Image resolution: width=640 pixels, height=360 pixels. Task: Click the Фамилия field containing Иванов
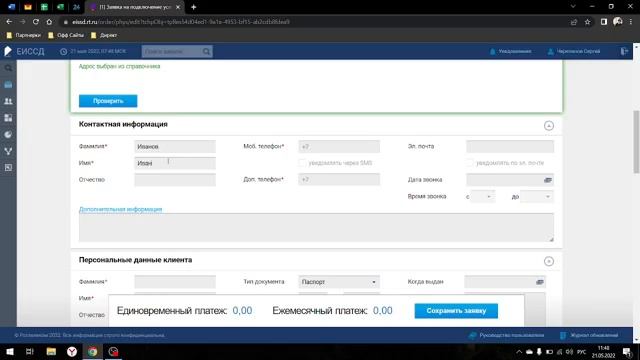[175, 147]
